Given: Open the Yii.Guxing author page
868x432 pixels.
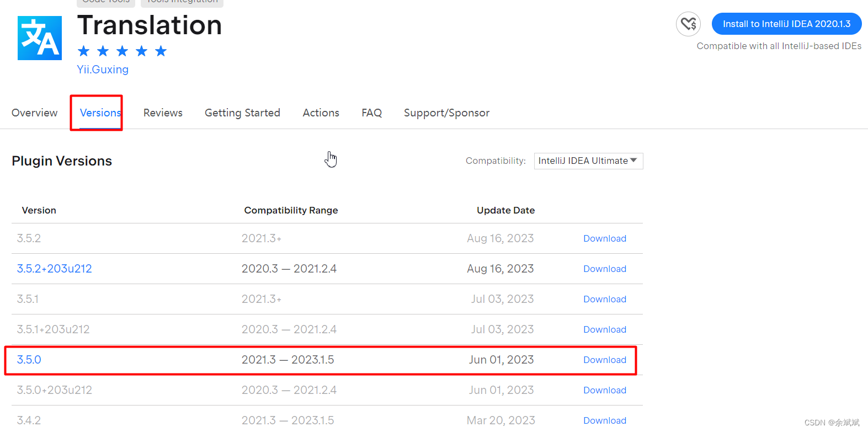Looking at the screenshot, I should [x=103, y=70].
